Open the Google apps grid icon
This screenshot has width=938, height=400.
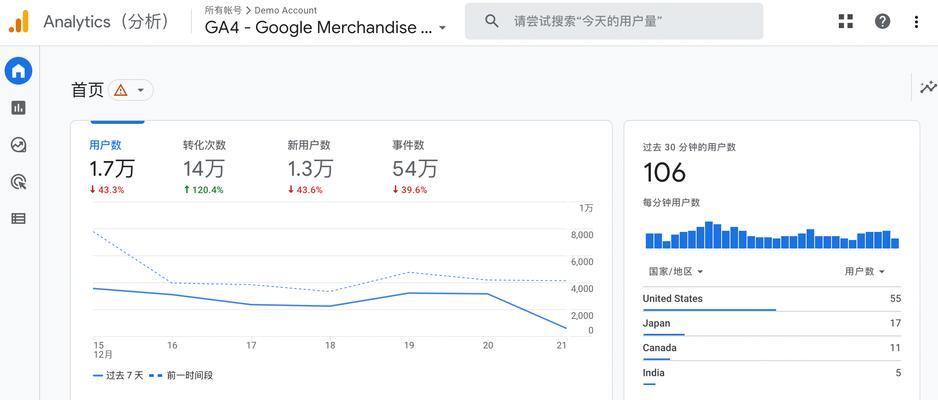846,22
